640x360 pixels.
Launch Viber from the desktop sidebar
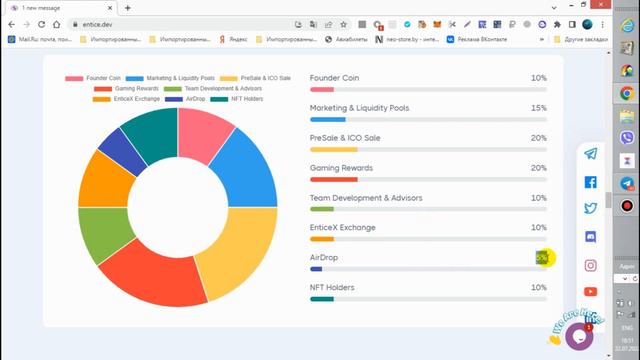click(627, 138)
